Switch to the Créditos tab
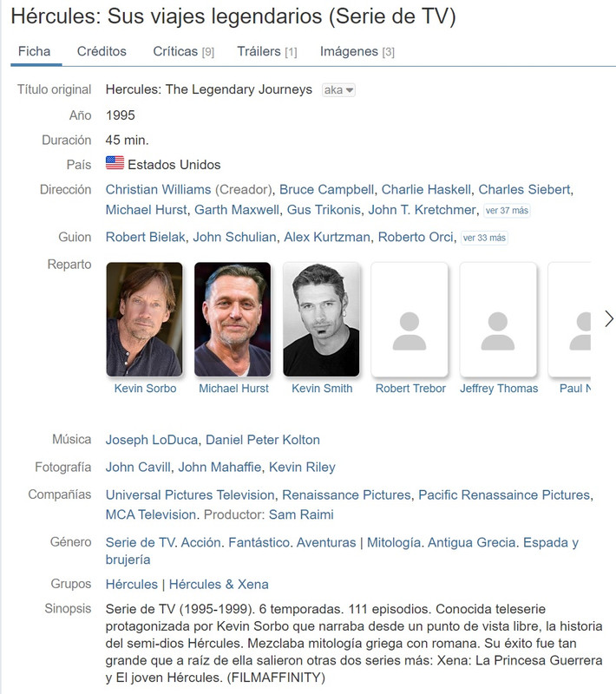This screenshot has height=694, width=616. [x=102, y=51]
